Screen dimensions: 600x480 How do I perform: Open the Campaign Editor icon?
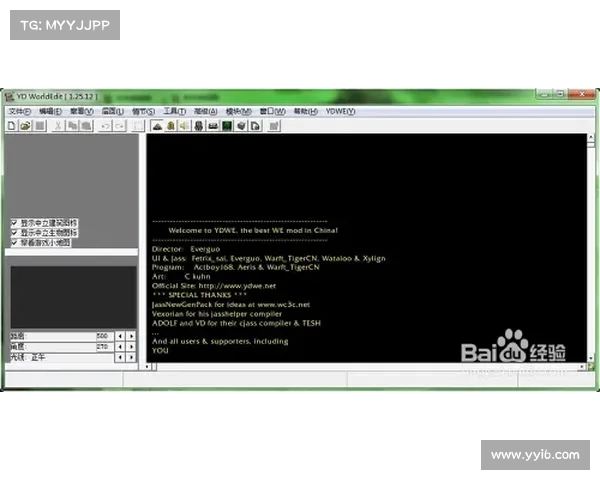pos(213,126)
